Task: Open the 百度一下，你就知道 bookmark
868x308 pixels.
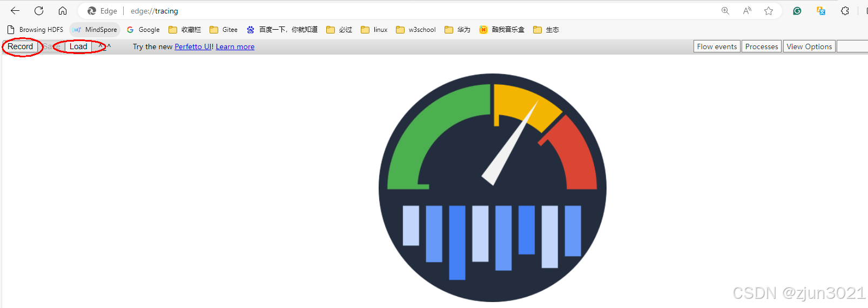Action: (x=282, y=30)
